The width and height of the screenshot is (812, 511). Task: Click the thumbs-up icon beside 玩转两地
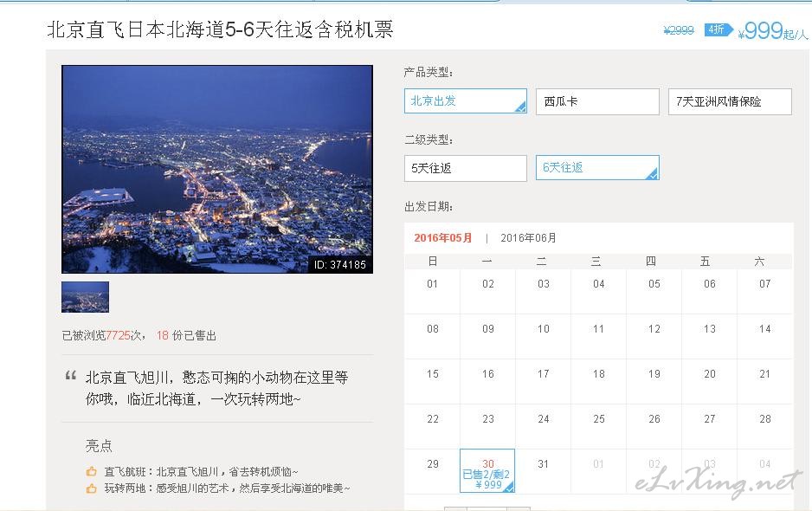click(x=92, y=488)
